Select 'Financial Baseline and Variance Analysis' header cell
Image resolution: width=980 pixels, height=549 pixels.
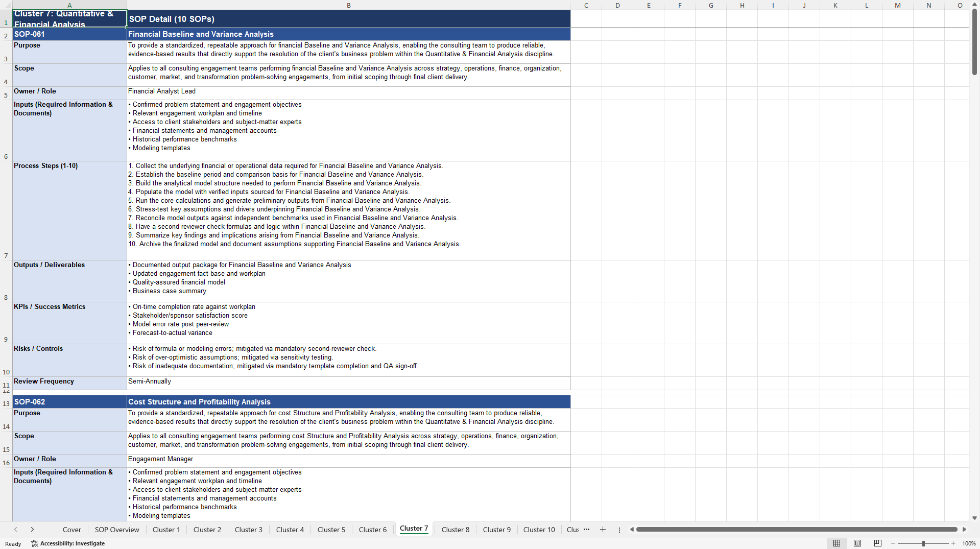349,34
